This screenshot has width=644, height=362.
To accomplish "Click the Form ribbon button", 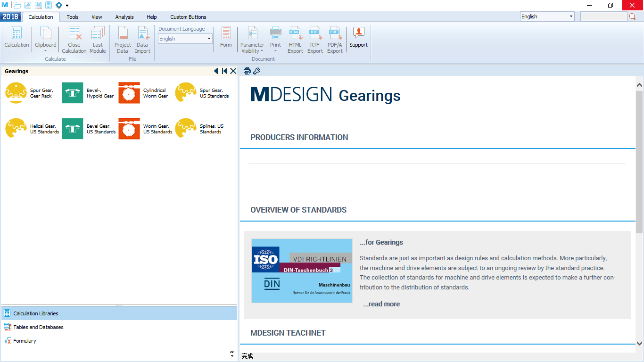I will 226,37.
